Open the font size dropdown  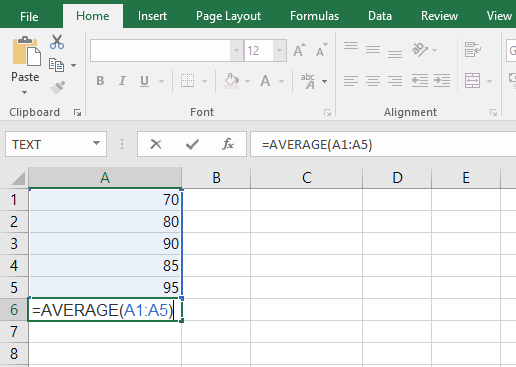click(x=279, y=50)
